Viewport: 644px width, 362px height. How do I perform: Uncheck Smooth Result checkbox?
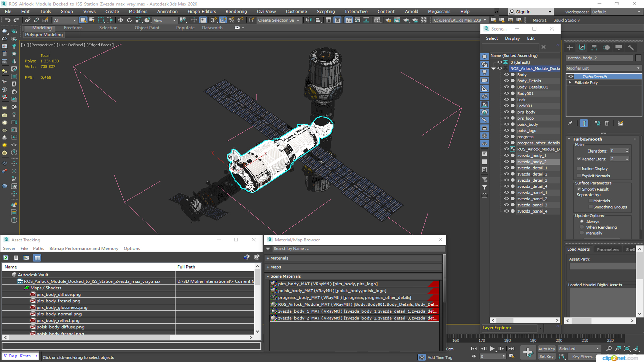pyautogui.click(x=579, y=189)
